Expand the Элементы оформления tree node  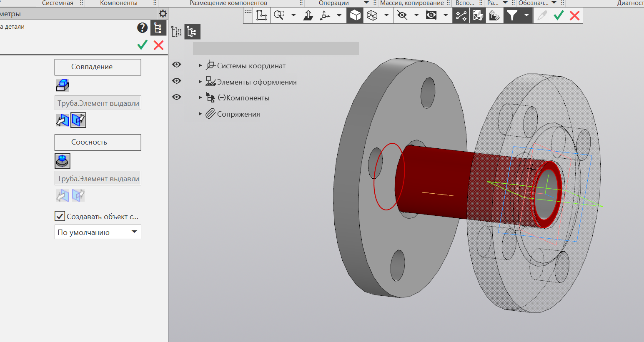200,82
